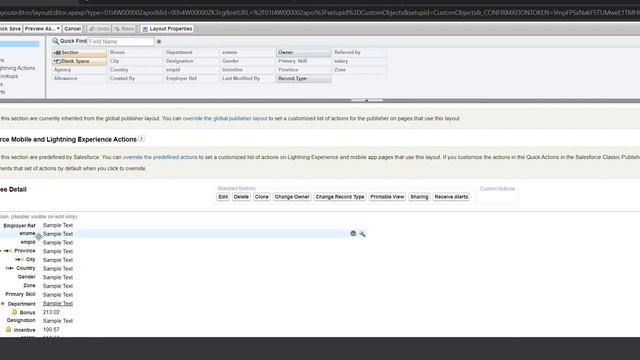Click the Edit standard button
Image resolution: width=640 pixels, height=360 pixels.
(x=223, y=197)
